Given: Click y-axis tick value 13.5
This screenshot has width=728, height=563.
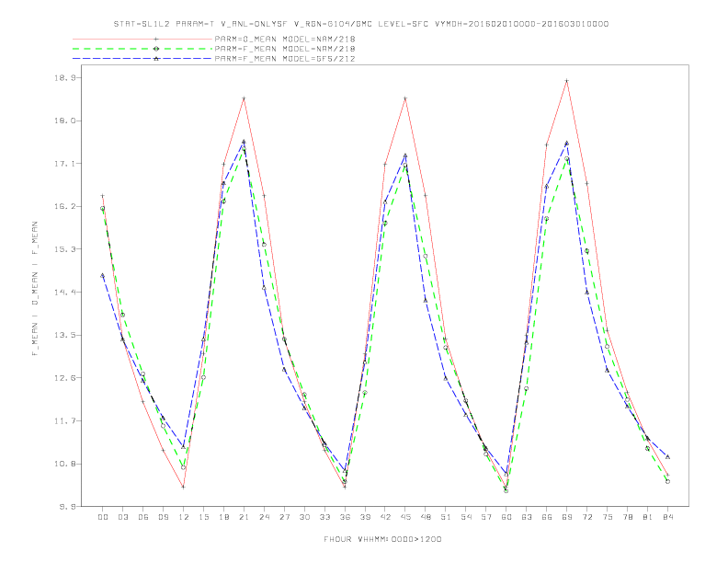Looking at the screenshot, I should pos(64,336).
